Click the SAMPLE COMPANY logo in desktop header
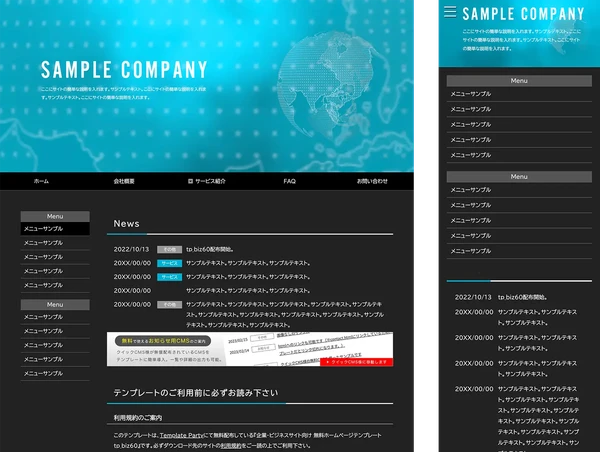The image size is (600, 452). pos(124,70)
